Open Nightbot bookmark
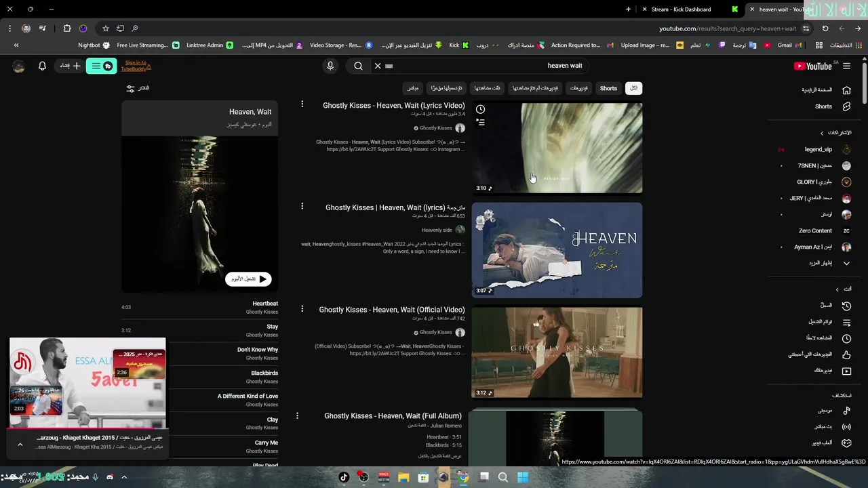 click(94, 45)
